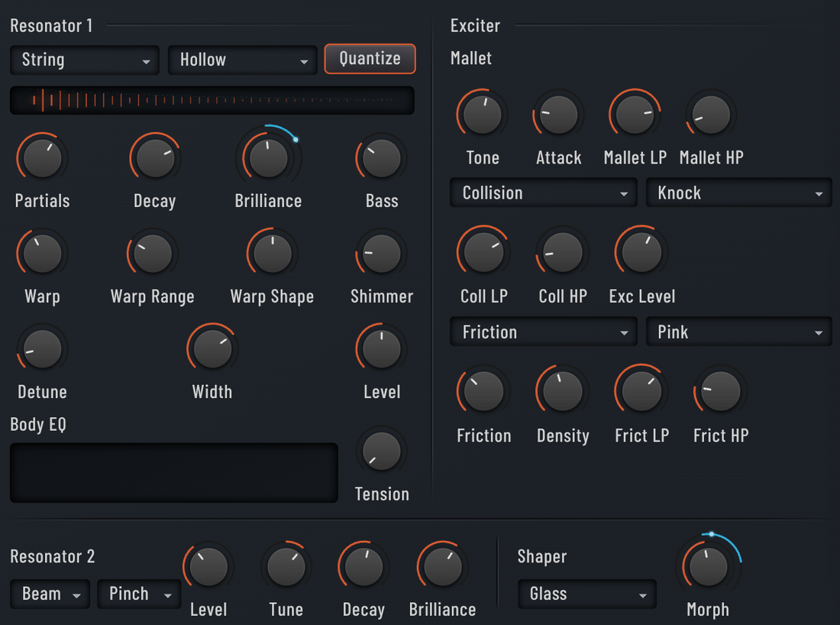Viewport: 840px width, 625px height.
Task: Click the Shaper Morph knob
Action: 708,567
